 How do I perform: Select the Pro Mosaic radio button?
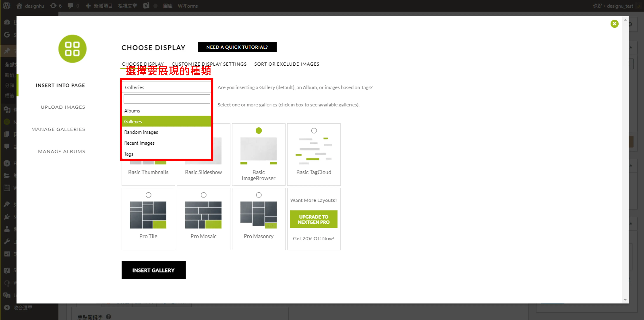click(203, 195)
